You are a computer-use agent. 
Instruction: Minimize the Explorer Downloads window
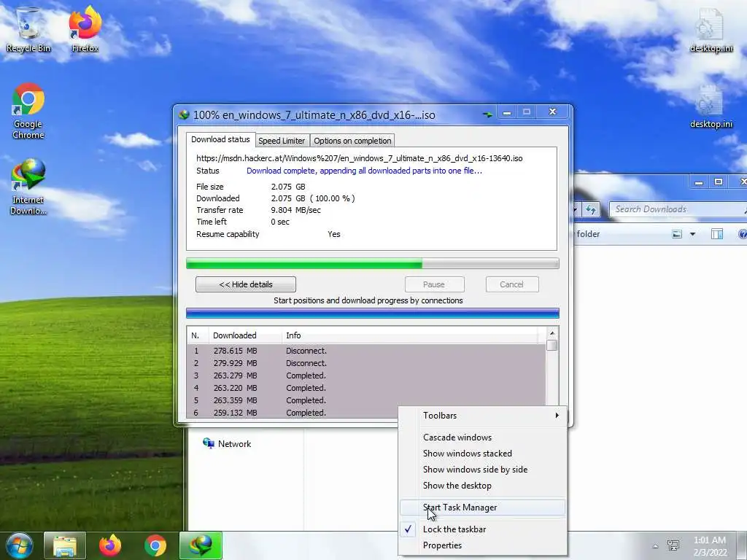pos(699,182)
